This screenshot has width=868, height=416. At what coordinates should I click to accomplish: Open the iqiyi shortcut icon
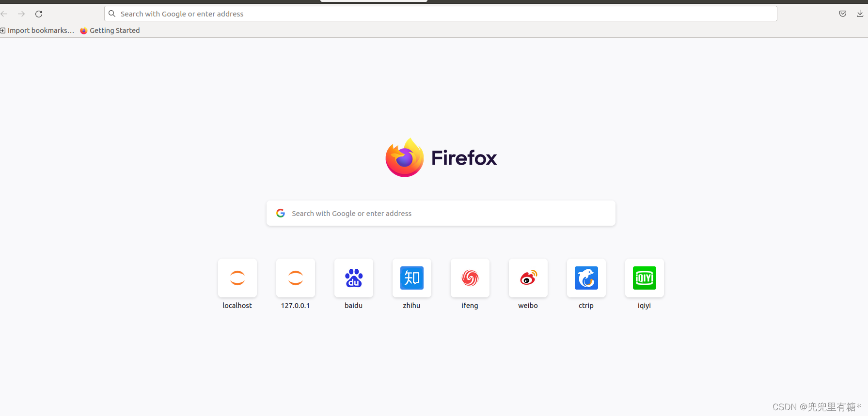click(x=645, y=278)
